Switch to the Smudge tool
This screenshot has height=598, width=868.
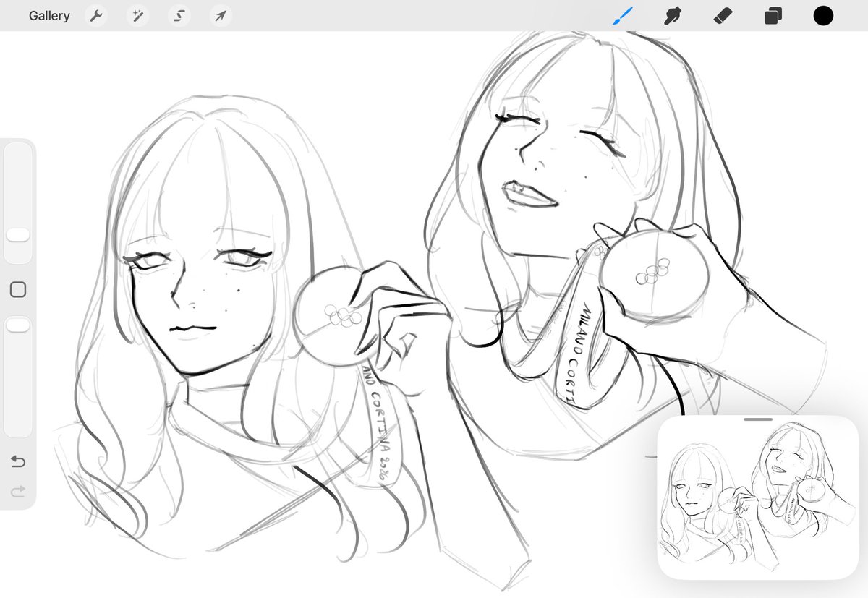click(672, 15)
